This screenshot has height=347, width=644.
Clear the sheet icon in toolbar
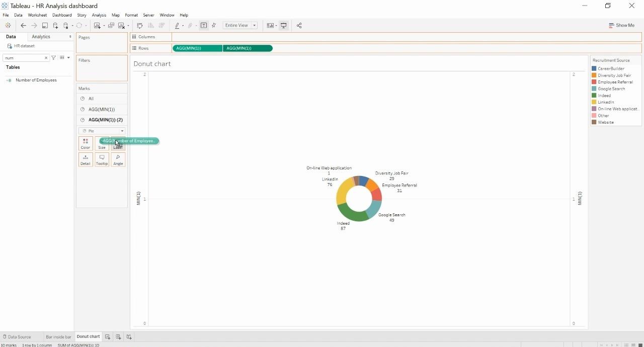coord(121,26)
